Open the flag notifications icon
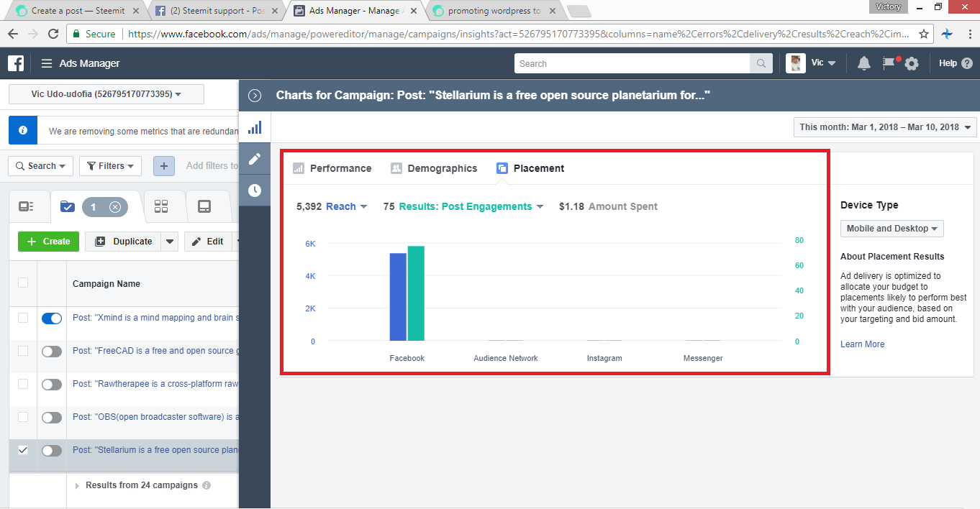Image resolution: width=980 pixels, height=509 pixels. pos(889,63)
